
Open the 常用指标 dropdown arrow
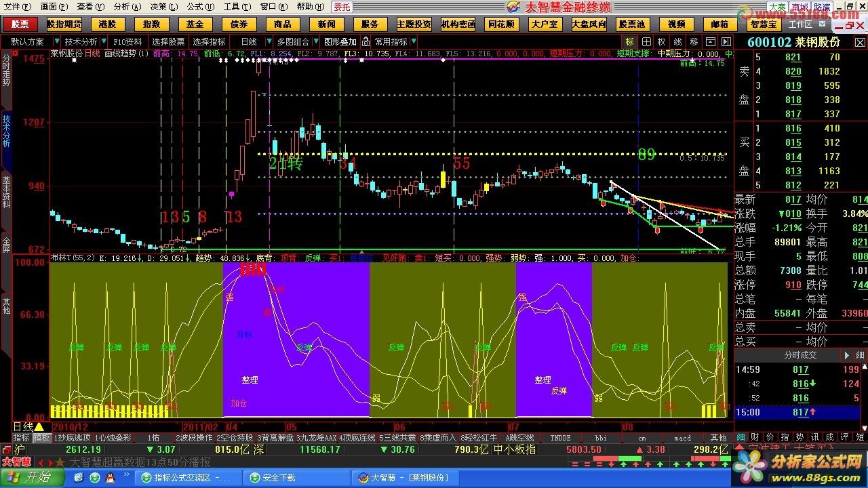[414, 42]
